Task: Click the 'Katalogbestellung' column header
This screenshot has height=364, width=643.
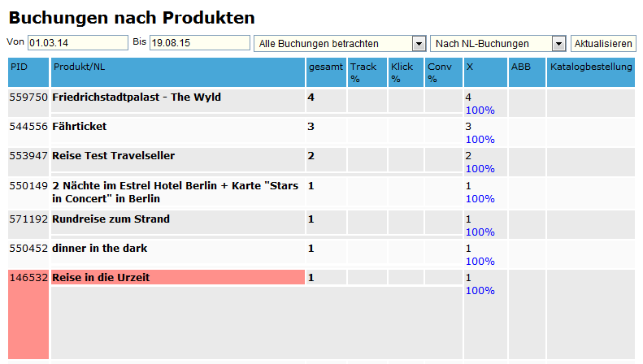Action: coord(590,67)
